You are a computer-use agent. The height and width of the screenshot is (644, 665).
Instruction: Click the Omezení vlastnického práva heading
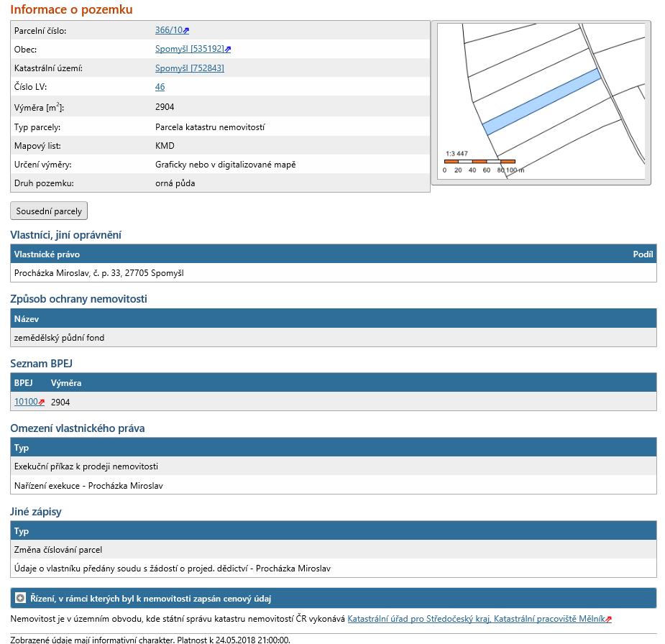(77, 428)
